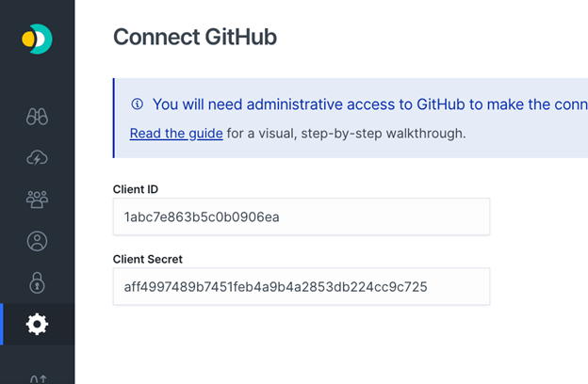Click the blue active indicator beside settings
Image resolution: width=588 pixels, height=384 pixels.
(2, 324)
